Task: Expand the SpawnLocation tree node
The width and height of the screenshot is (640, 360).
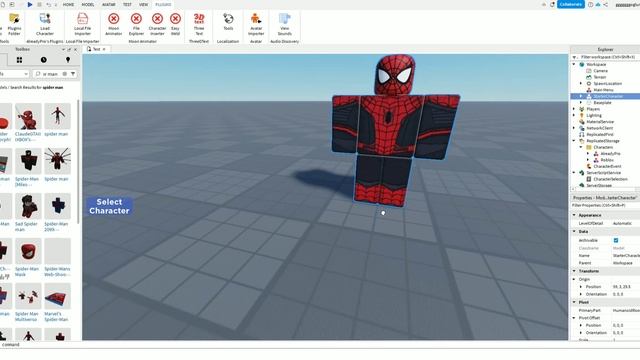Action: (581, 83)
